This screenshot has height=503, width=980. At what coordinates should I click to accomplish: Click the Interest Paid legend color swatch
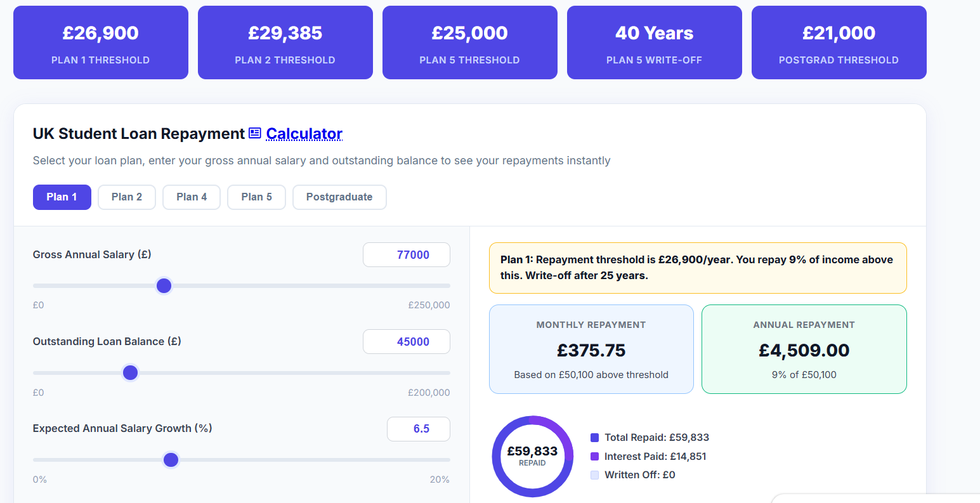click(594, 457)
